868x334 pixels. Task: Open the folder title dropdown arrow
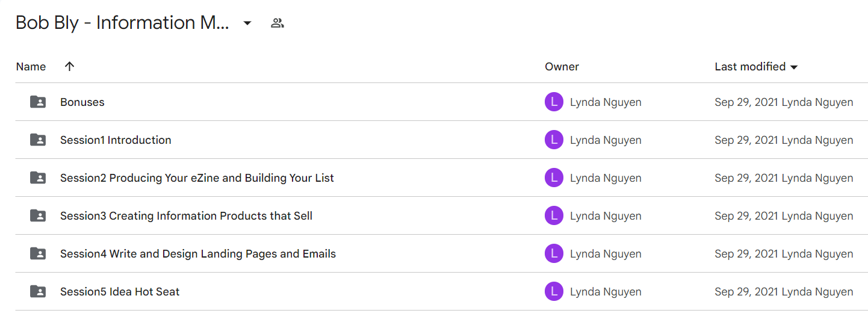(x=247, y=23)
